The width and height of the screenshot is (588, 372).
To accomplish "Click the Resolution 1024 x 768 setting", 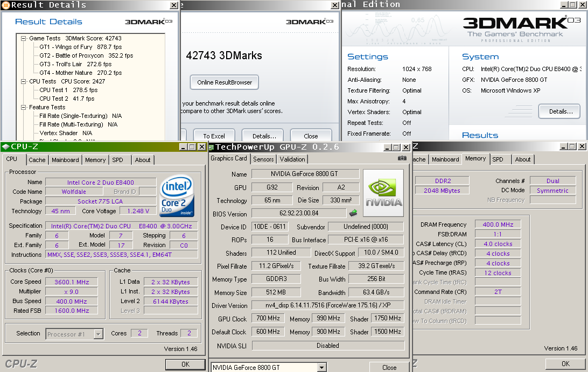I will point(417,69).
